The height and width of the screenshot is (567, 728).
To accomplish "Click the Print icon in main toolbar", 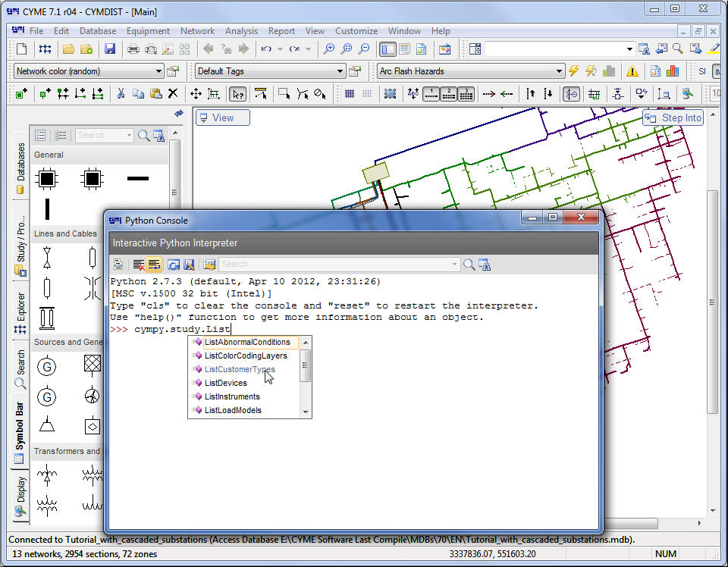I will click(x=133, y=49).
